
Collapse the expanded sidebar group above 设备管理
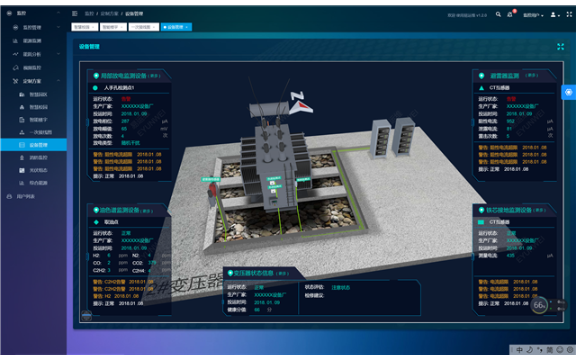(58, 81)
